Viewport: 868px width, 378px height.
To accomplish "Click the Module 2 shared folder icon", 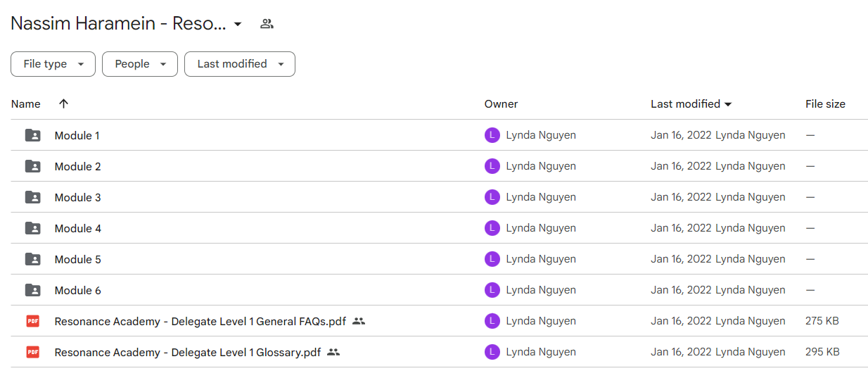I will (x=32, y=166).
